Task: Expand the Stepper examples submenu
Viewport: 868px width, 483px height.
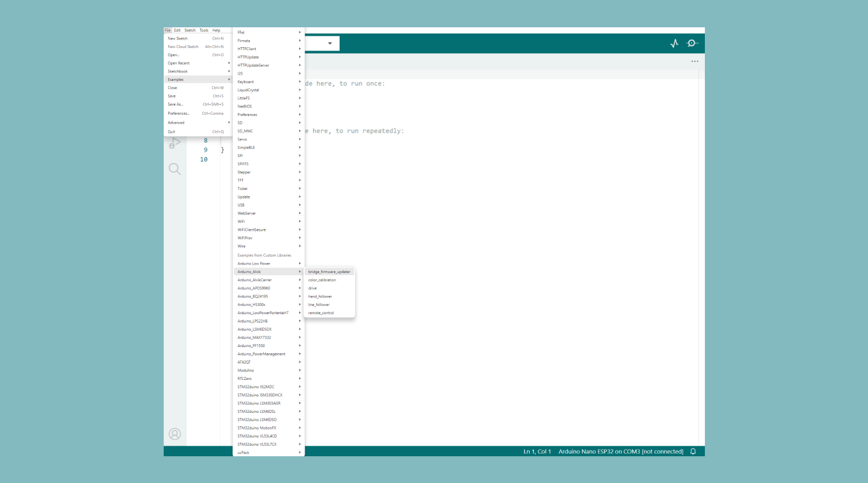Action: point(268,172)
